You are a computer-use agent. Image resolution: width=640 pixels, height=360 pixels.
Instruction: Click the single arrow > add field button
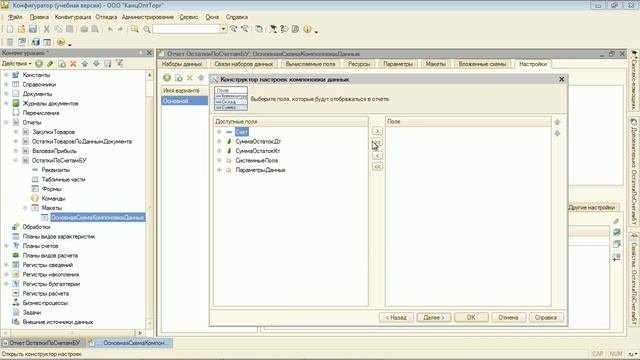(x=377, y=131)
